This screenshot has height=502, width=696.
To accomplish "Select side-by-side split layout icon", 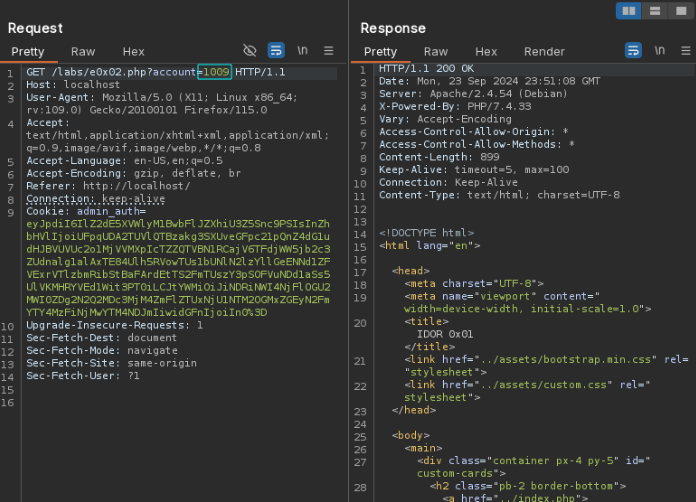I will (x=629, y=11).
